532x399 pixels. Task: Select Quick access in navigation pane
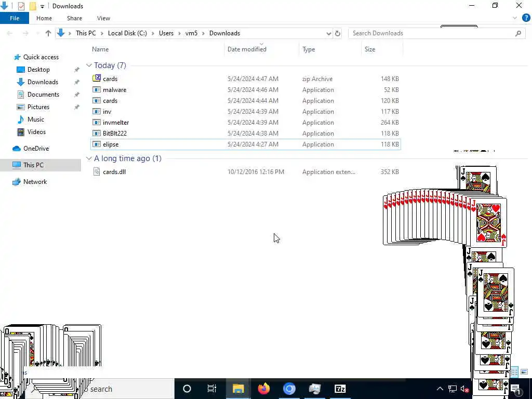tap(41, 57)
